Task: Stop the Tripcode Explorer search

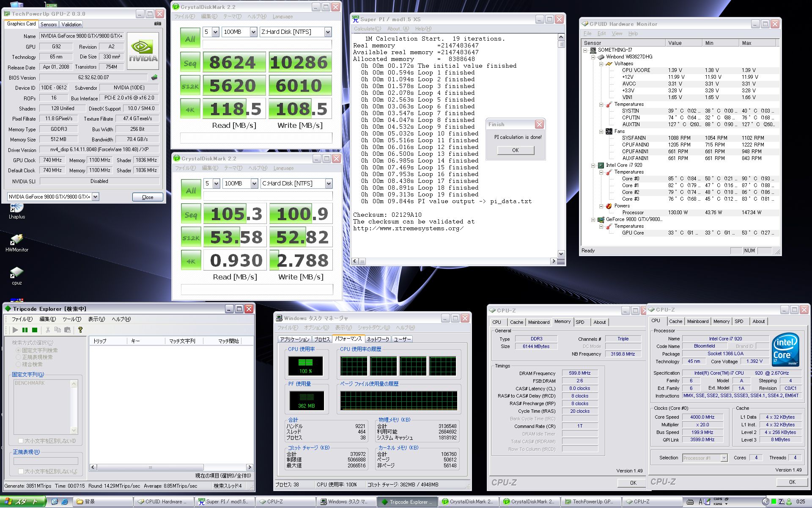Action: point(35,330)
